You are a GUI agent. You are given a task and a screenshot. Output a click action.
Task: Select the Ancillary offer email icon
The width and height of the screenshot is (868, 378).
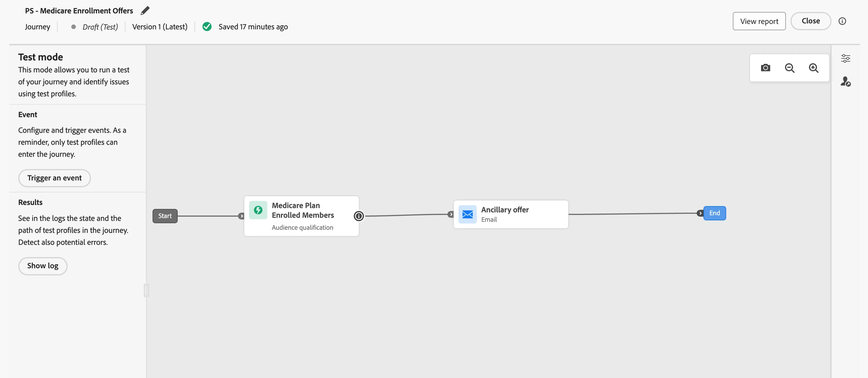[x=467, y=214]
